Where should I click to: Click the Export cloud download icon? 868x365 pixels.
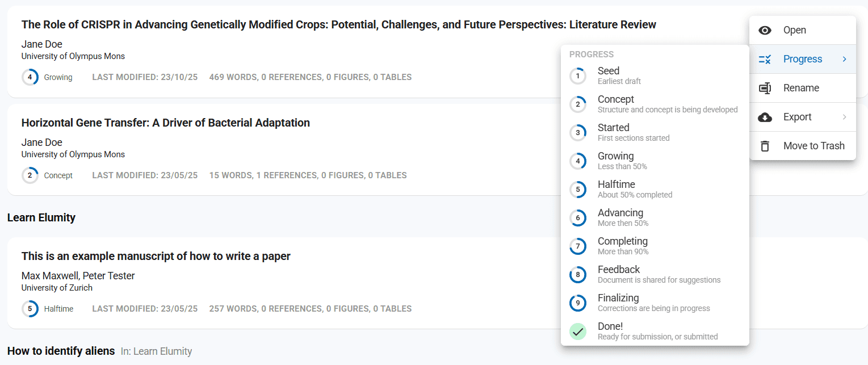(x=765, y=118)
